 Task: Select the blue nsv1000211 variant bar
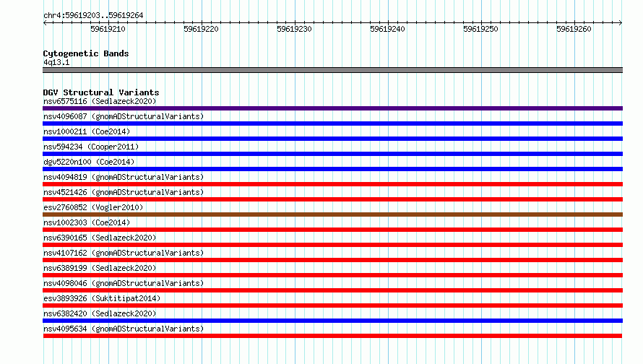pyautogui.click(x=332, y=139)
